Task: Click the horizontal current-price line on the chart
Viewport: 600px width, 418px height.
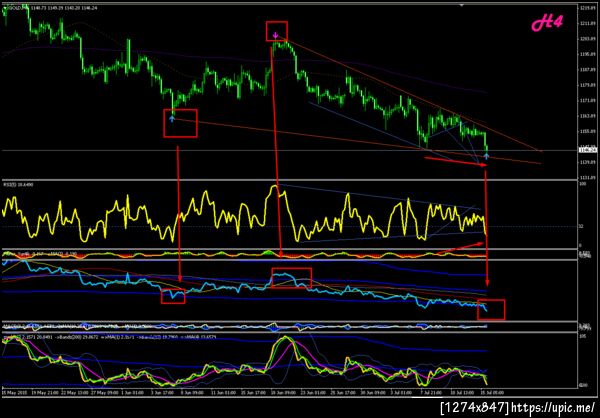Action: pos(289,150)
